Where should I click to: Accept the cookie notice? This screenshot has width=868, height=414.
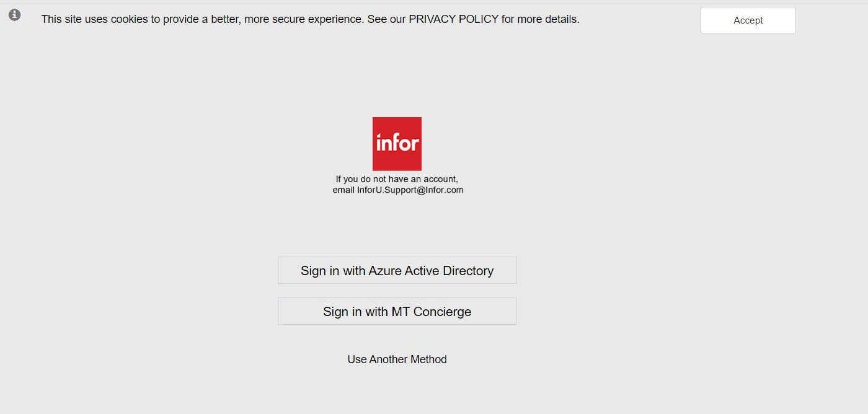(x=748, y=20)
